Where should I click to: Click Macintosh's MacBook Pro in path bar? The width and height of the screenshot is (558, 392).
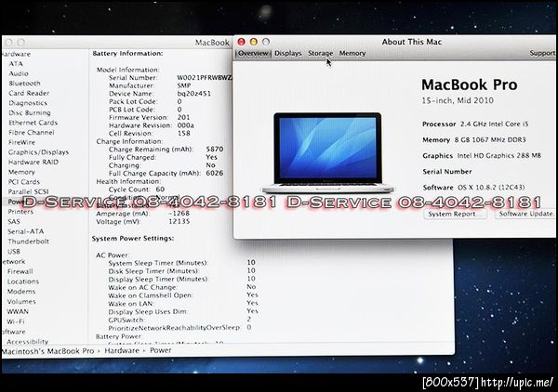click(x=48, y=351)
